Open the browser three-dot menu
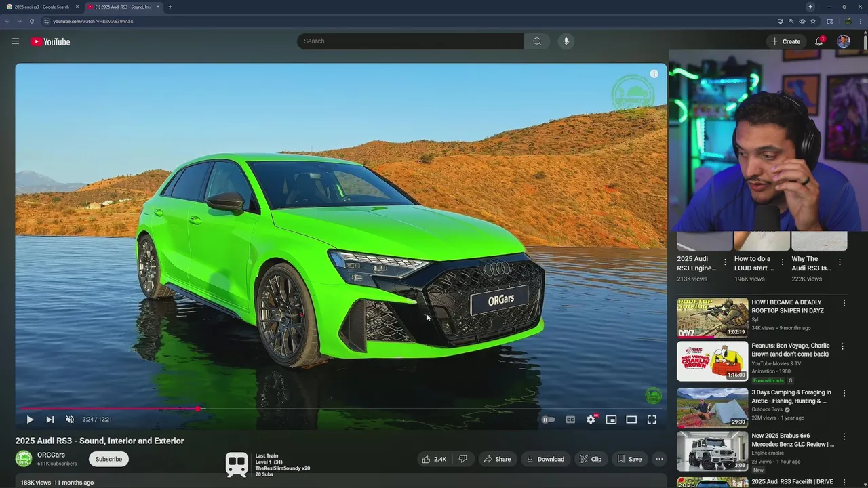 (x=861, y=21)
